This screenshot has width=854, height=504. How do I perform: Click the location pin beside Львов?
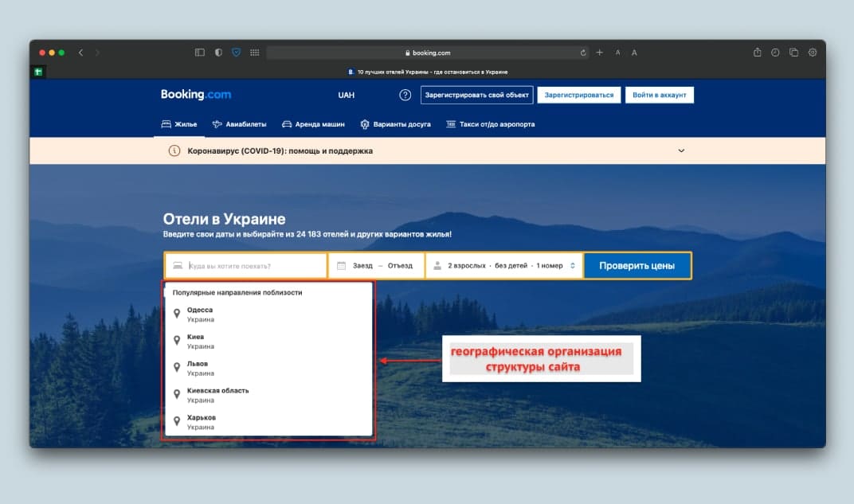coord(177,367)
